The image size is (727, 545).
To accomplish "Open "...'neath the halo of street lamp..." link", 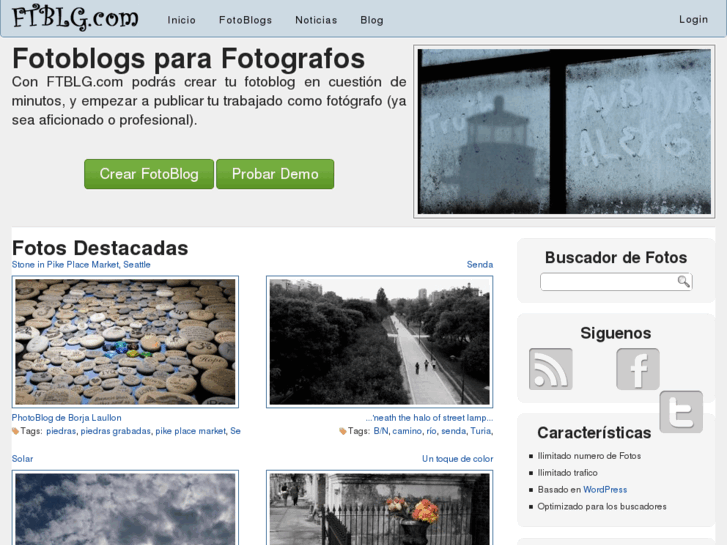I will 429,417.
